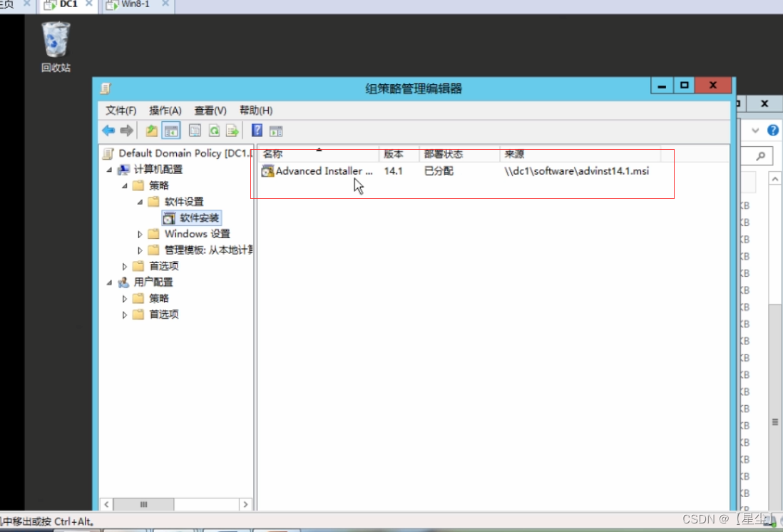The width and height of the screenshot is (783, 532).
Task: Go up one level with the folder icon
Action: [x=151, y=131]
